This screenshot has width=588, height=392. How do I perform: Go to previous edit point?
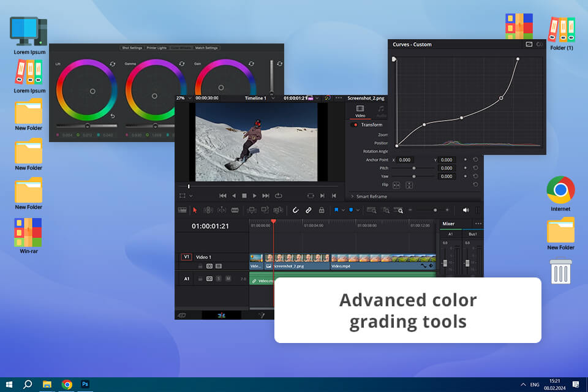(x=334, y=196)
